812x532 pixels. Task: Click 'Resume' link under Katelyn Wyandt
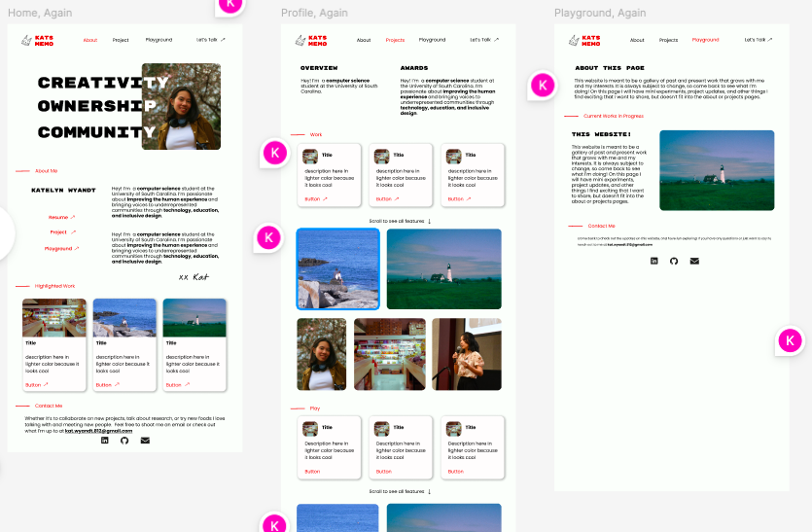coord(58,217)
